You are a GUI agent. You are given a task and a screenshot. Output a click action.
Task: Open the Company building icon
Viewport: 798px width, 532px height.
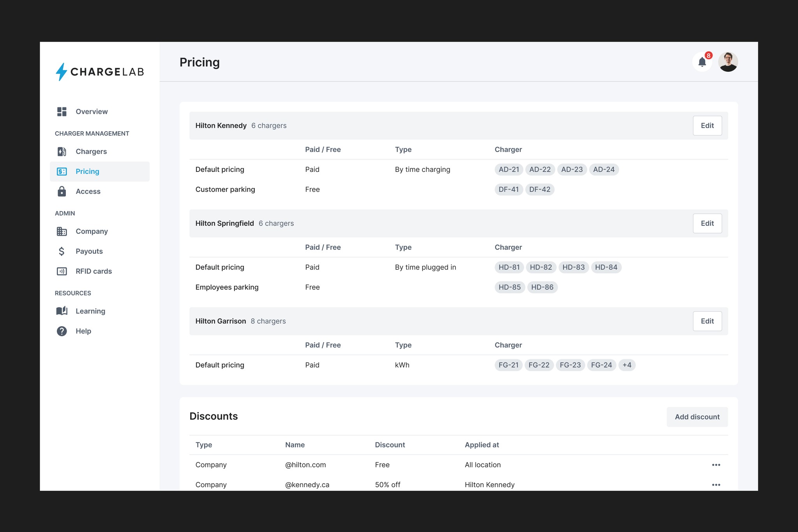[x=62, y=232]
